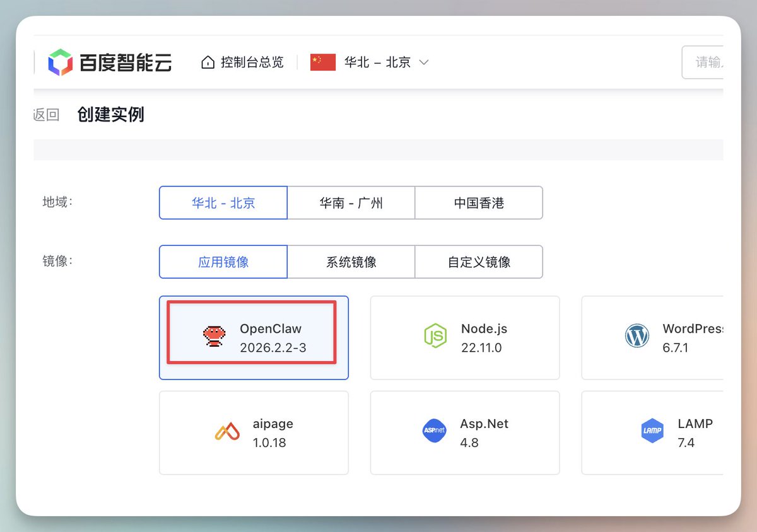This screenshot has height=532, width=757.
Task: Expand the 华北 – 北京 region chevron
Action: pyautogui.click(x=424, y=62)
